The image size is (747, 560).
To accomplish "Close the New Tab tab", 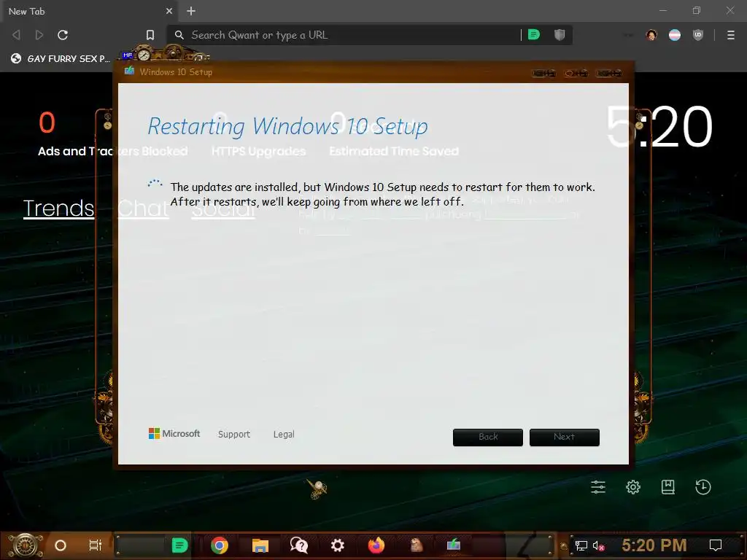I will pyautogui.click(x=169, y=11).
